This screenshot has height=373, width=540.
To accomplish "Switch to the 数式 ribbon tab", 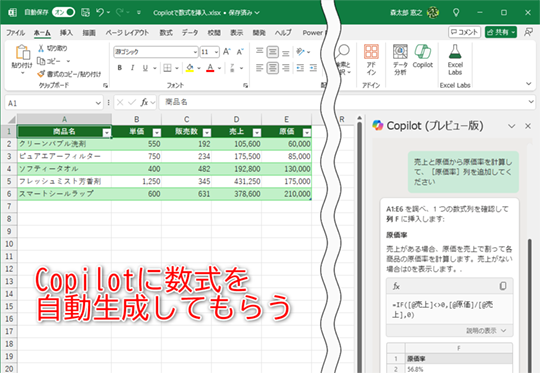I will point(166,33).
